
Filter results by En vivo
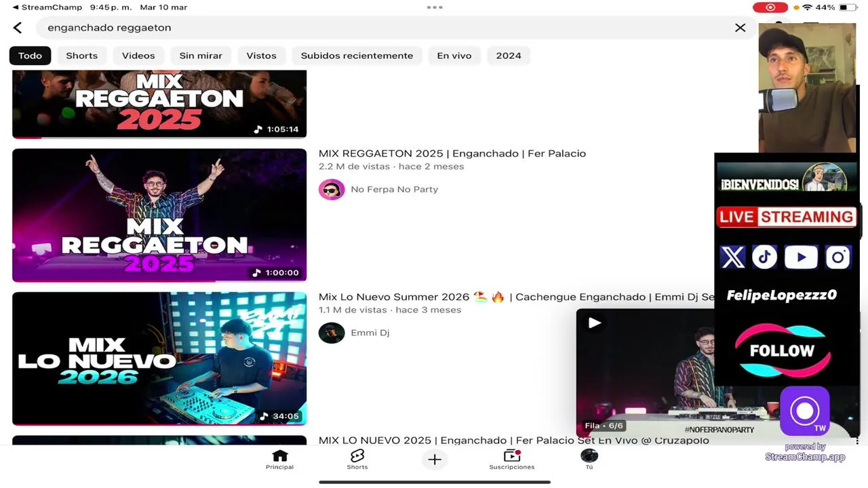(454, 56)
